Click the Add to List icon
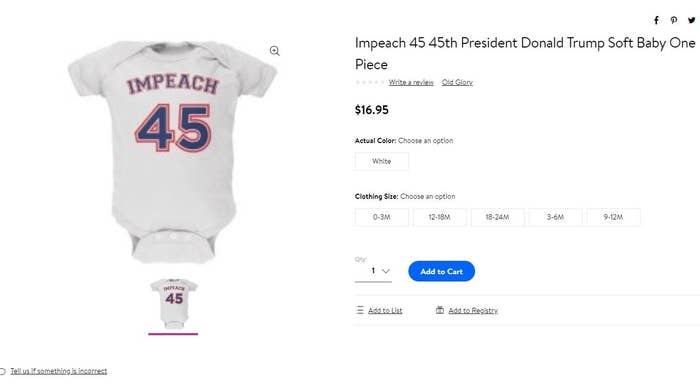 (x=360, y=310)
